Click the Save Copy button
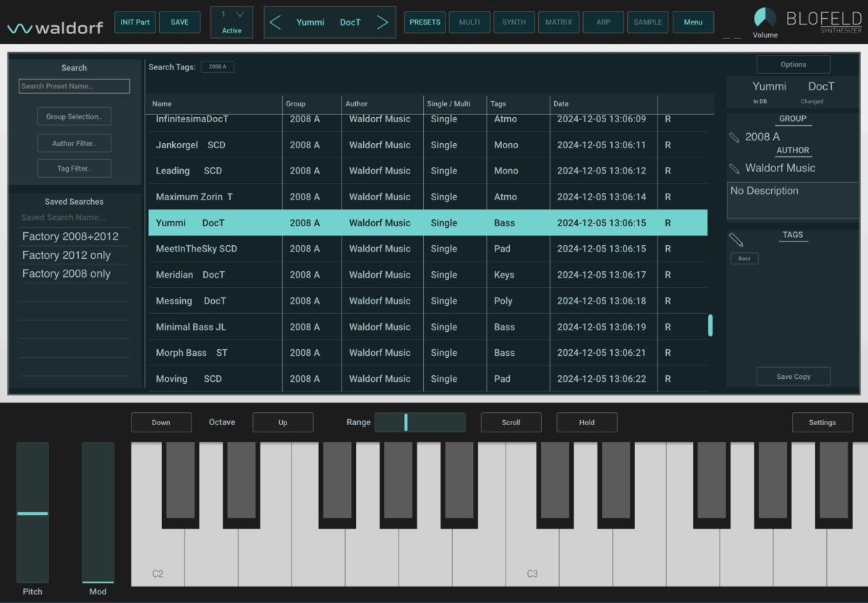The image size is (868, 603). point(793,376)
